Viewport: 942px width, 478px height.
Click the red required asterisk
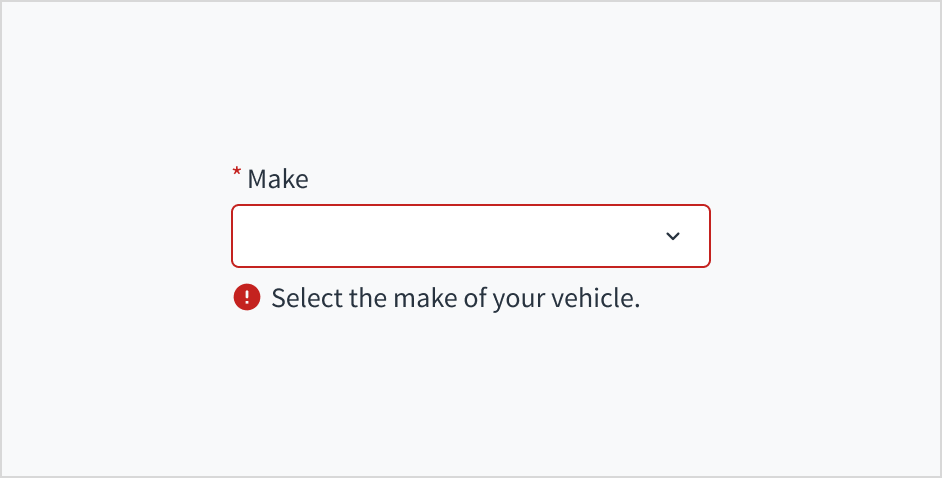tap(237, 175)
